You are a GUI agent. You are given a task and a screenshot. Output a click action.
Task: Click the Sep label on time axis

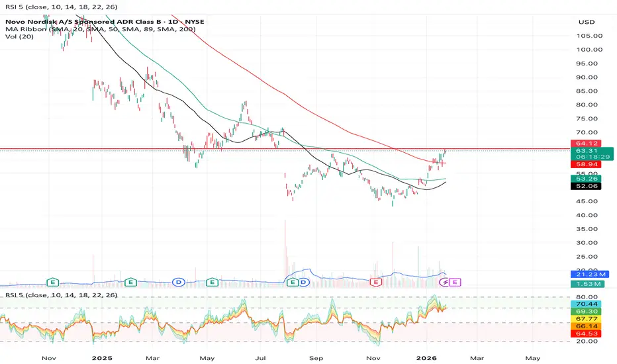coord(316,358)
